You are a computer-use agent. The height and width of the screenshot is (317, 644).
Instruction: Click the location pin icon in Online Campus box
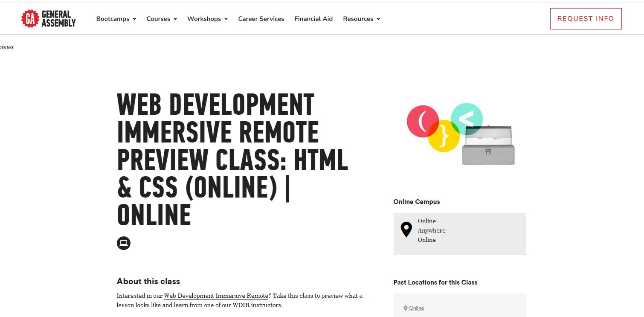click(406, 229)
